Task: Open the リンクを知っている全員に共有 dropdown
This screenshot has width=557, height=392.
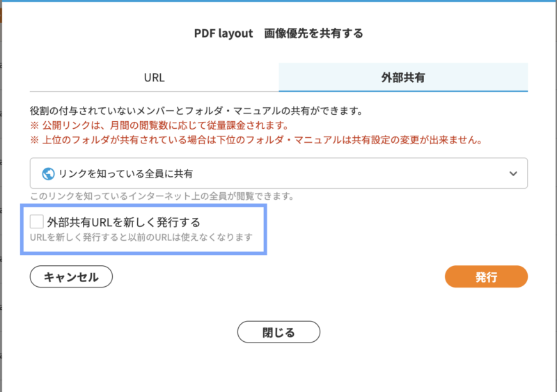Action: click(278, 173)
